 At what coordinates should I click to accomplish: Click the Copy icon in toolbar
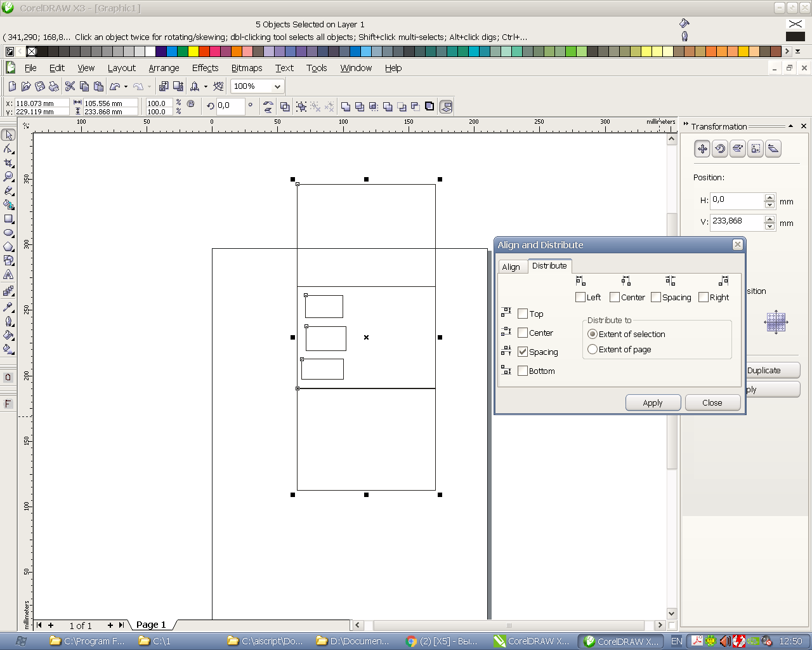(84, 86)
